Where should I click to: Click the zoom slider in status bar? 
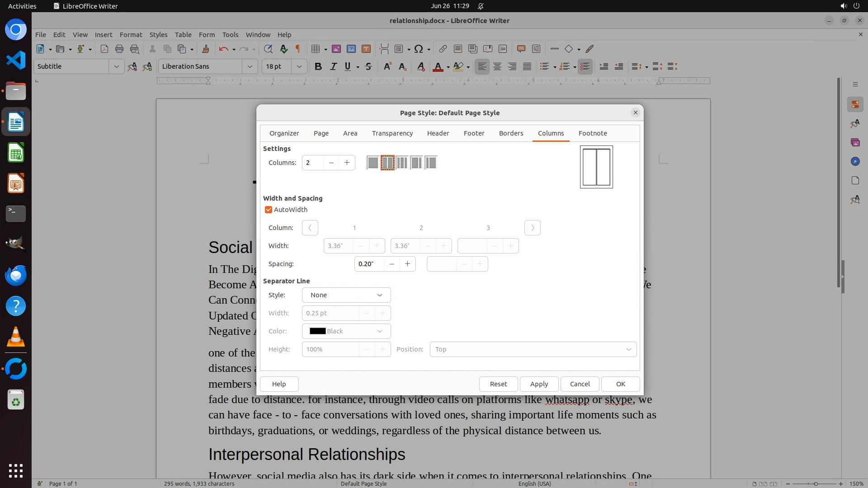(816, 484)
